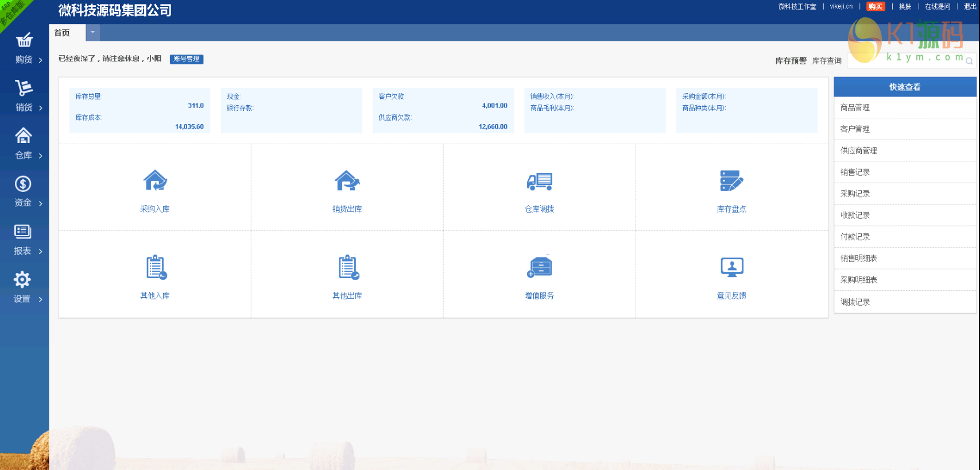Open 销售记录 in the quick view list
The width and height of the screenshot is (980, 470).
point(855,172)
